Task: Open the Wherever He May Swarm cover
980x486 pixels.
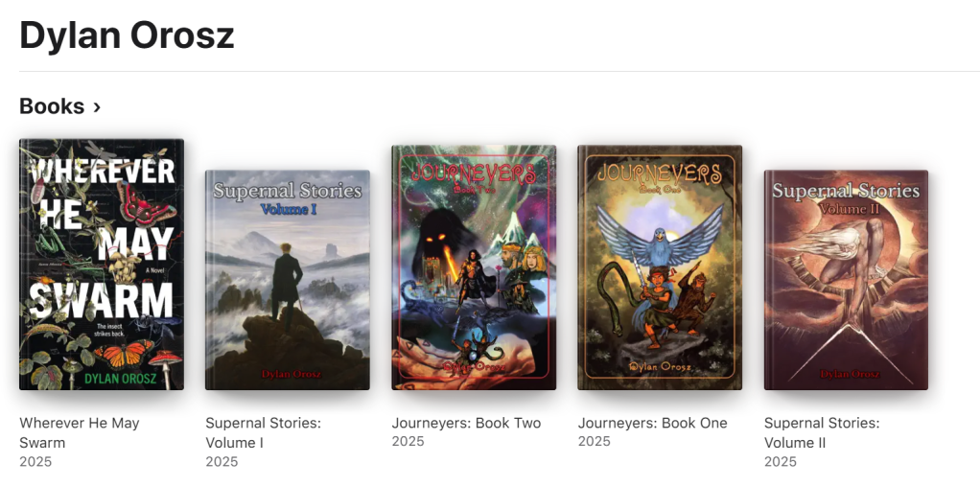Action: tap(102, 265)
